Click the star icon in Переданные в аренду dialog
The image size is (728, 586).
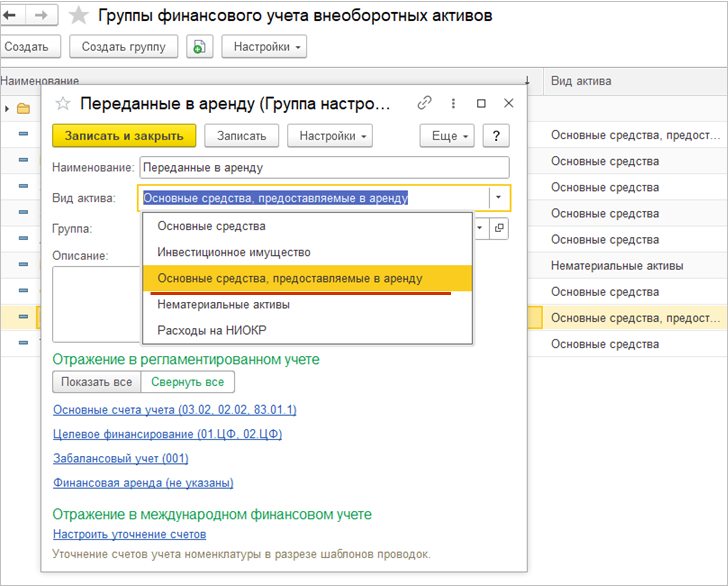pyautogui.click(x=63, y=103)
